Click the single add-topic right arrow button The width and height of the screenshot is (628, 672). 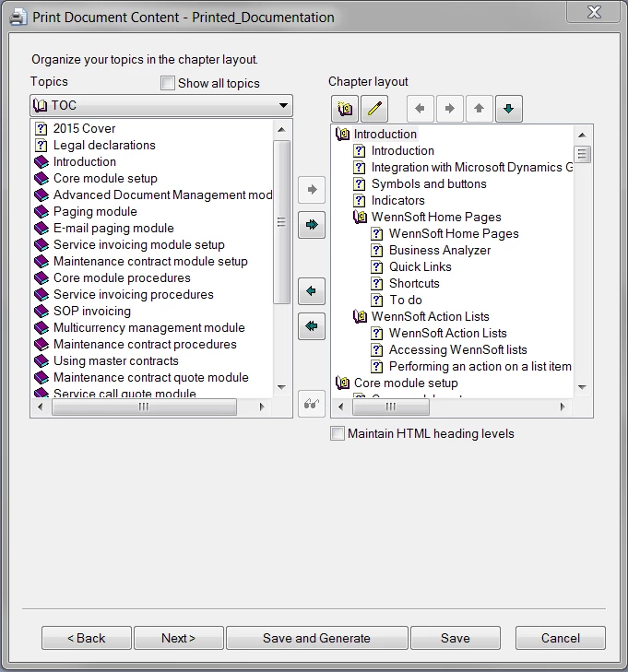(312, 189)
